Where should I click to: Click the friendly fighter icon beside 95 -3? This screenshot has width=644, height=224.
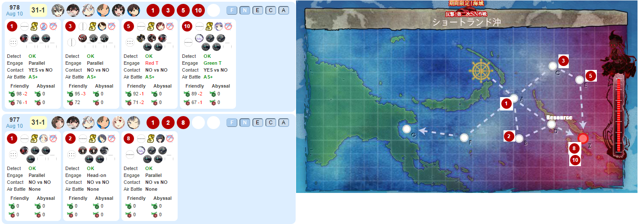70,94
